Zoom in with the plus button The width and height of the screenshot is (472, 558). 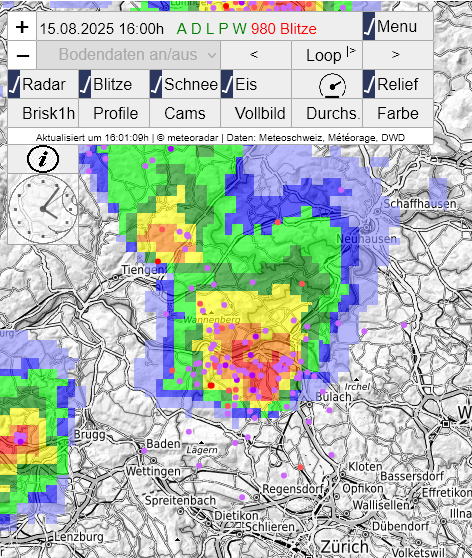[x=22, y=27]
